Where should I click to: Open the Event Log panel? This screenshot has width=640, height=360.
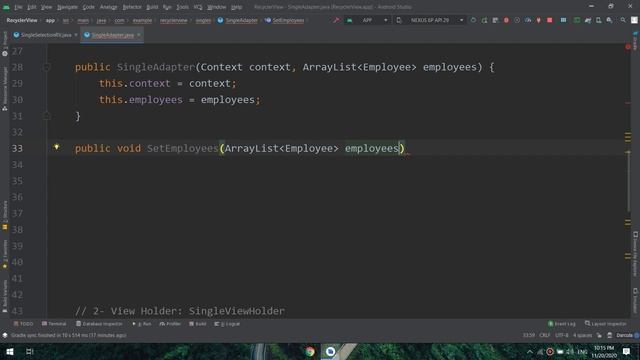tap(562, 324)
